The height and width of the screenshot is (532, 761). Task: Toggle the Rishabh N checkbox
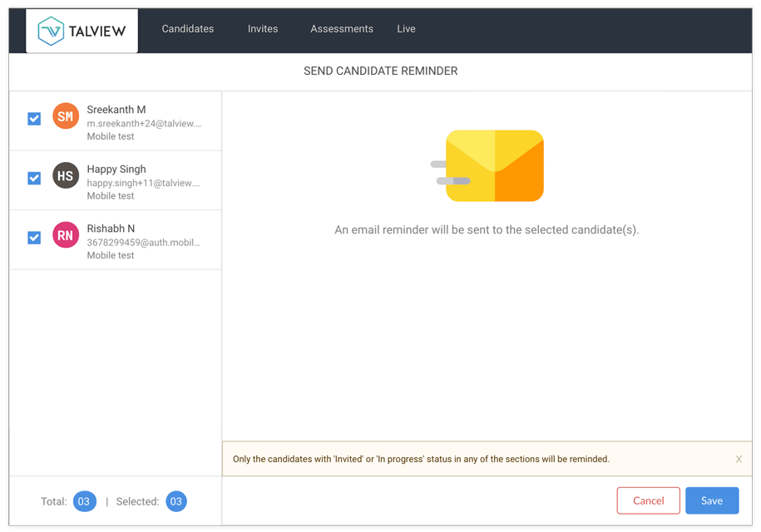click(34, 238)
